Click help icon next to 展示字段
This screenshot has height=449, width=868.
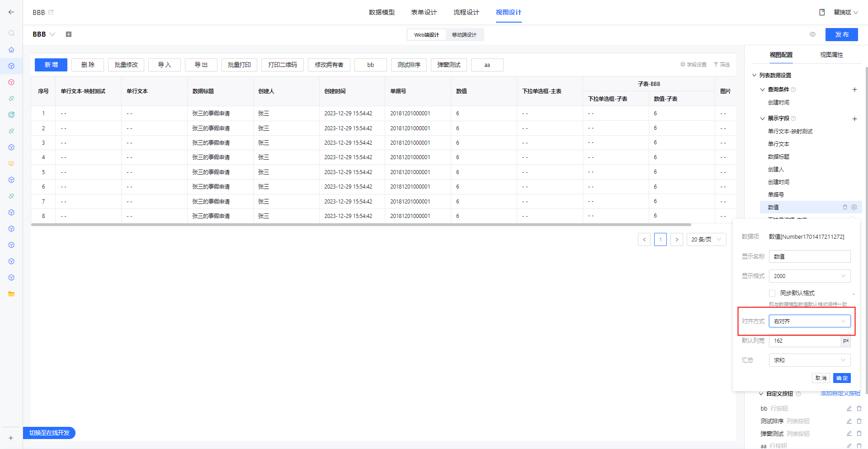coord(793,118)
